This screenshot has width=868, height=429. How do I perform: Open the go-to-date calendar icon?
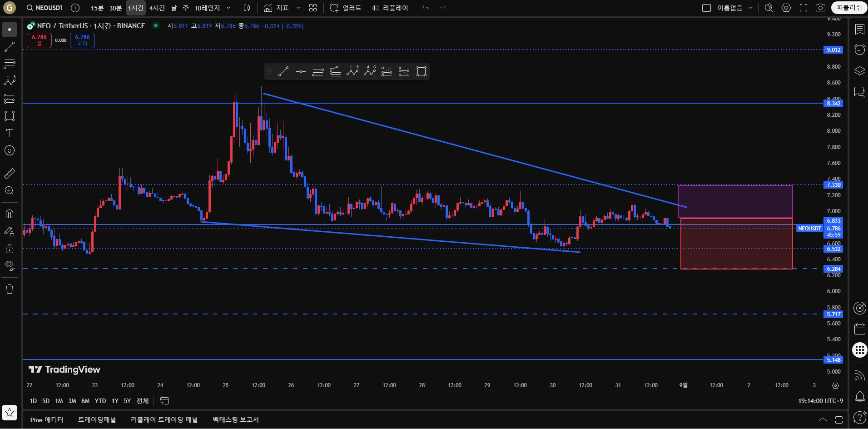pos(164,401)
